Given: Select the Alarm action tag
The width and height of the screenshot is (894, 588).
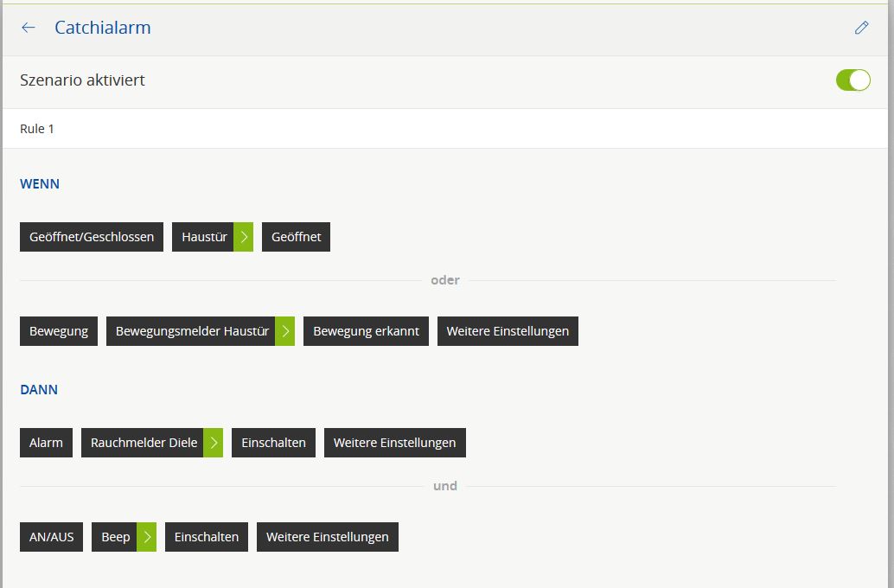Looking at the screenshot, I should 46,443.
